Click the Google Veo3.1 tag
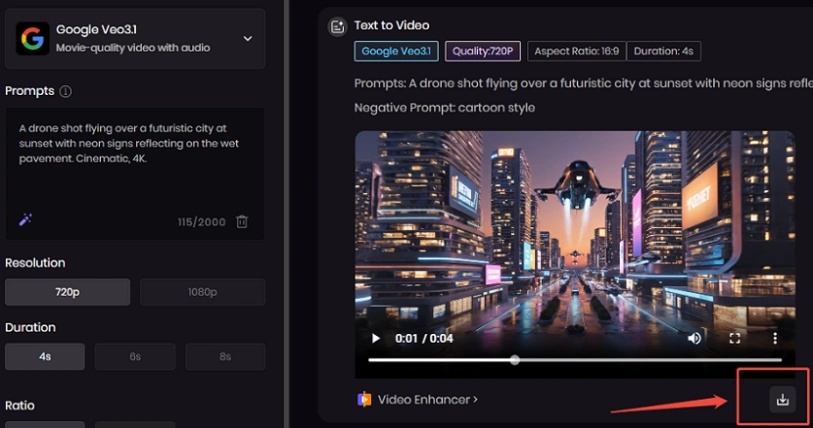813x428 pixels. click(396, 51)
